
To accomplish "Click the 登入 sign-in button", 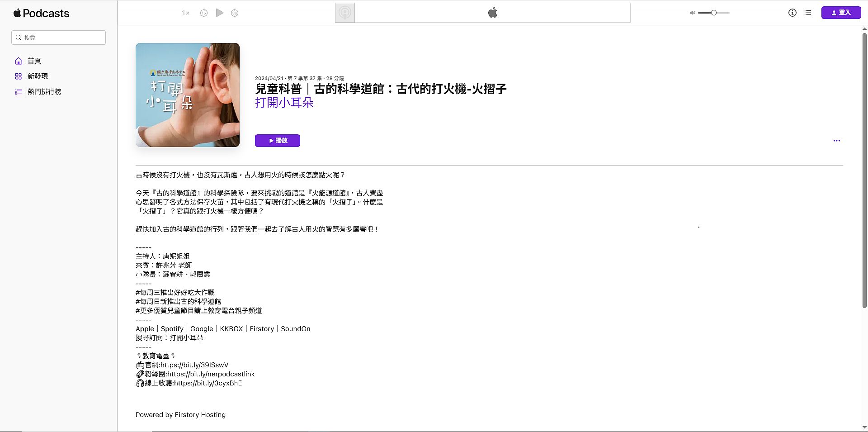I will tap(841, 13).
